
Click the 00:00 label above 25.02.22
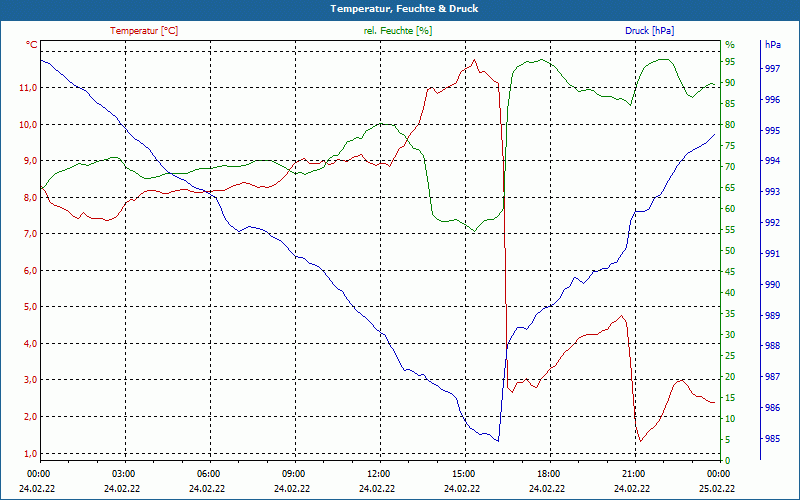(x=717, y=474)
